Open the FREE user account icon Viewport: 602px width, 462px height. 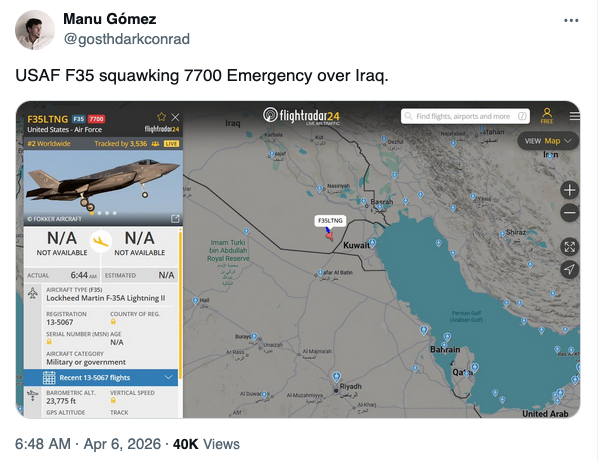(547, 116)
